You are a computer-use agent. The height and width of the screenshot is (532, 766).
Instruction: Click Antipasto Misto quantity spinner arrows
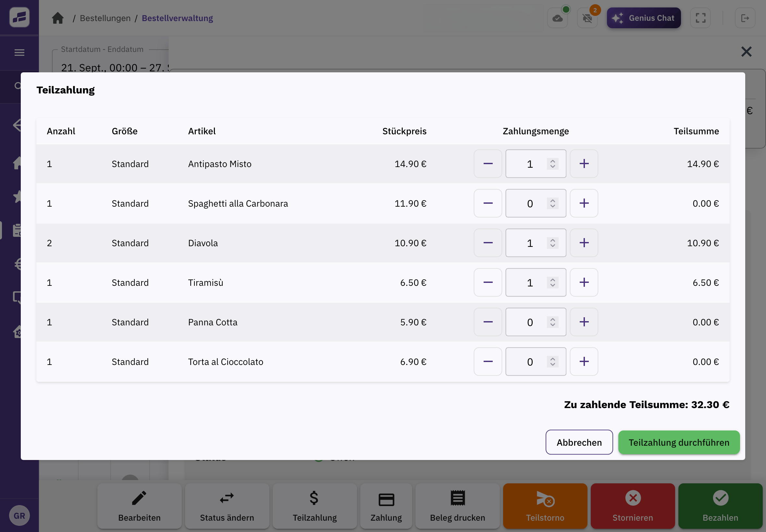pos(552,164)
